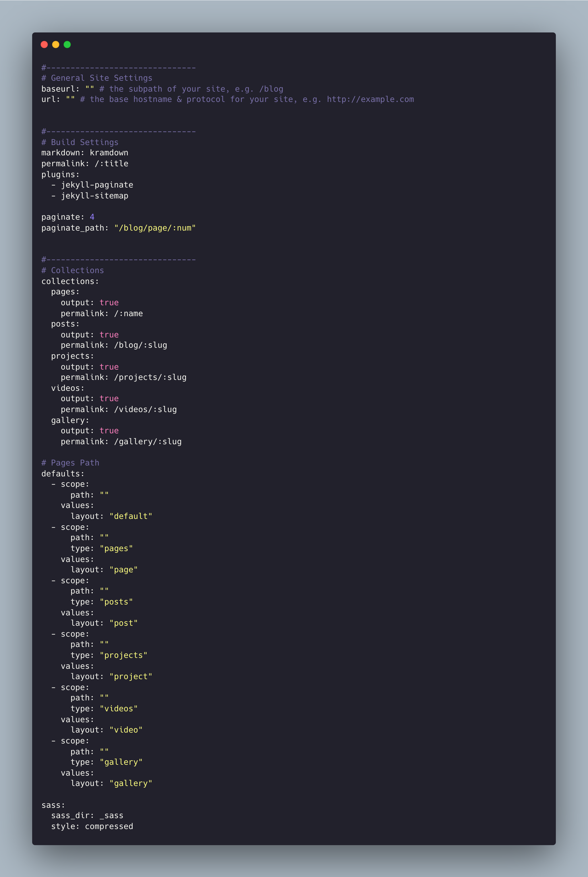Viewport: 588px width, 877px height.
Task: Click the 'defaults:' key
Action: pyautogui.click(x=63, y=474)
